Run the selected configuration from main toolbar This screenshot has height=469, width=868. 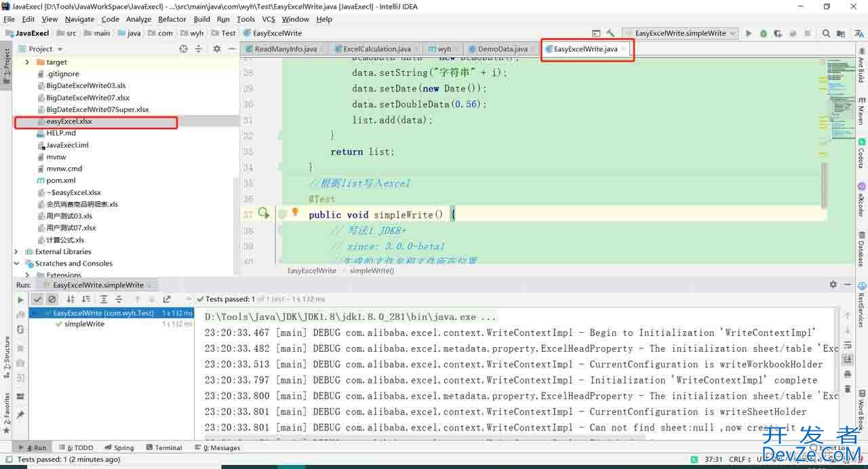[x=749, y=33]
